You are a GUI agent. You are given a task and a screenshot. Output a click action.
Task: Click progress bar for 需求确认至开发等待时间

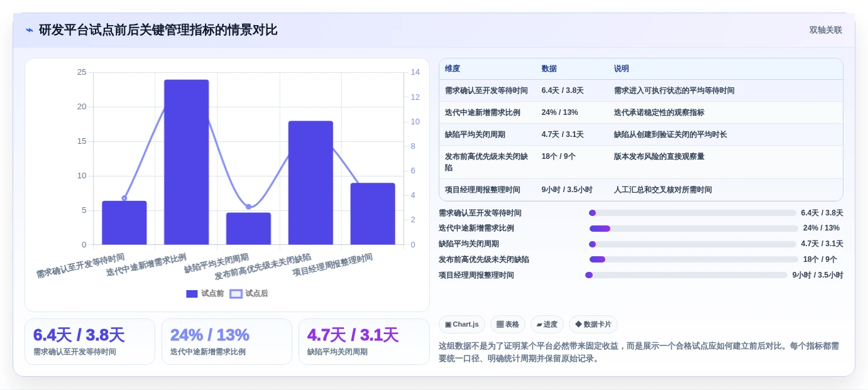click(x=693, y=213)
